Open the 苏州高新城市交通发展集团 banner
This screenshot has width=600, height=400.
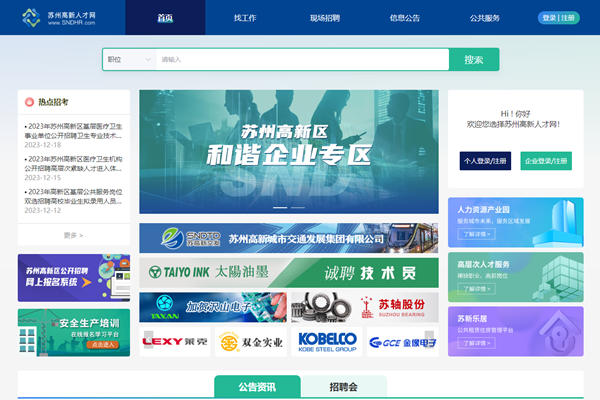pos(289,238)
